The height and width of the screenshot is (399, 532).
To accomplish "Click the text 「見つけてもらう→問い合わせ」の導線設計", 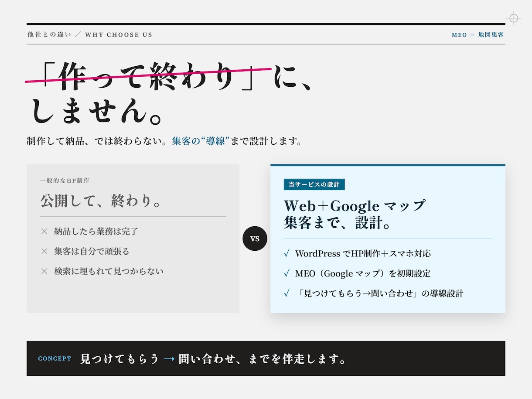I will pos(379,293).
